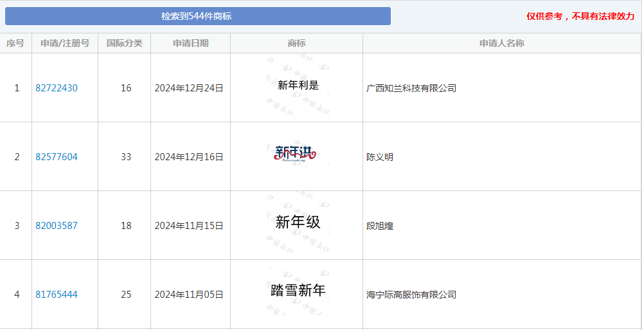Viewport: 644px width, 330px height.
Task: Click the 新年洪 stylized logo image
Action: pyautogui.click(x=296, y=154)
